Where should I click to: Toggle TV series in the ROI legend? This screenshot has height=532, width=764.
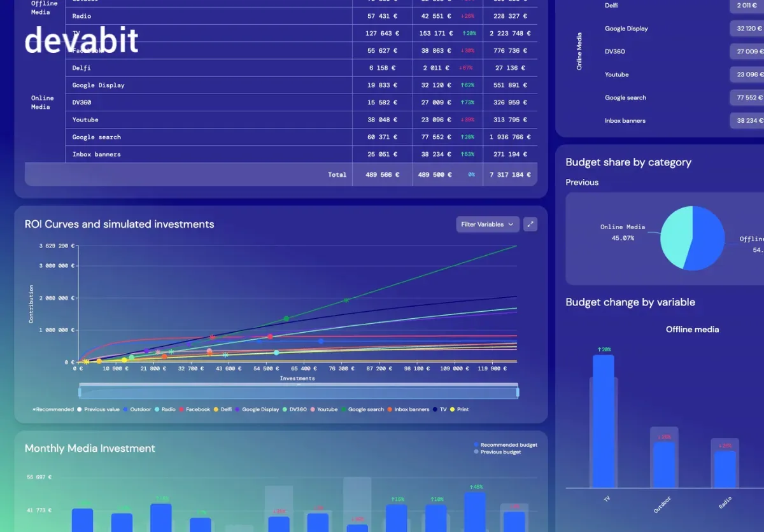click(440, 409)
